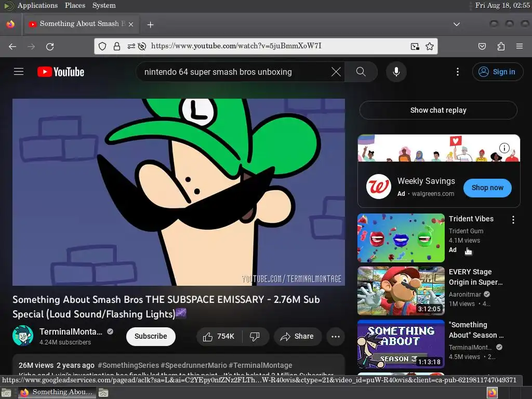Image resolution: width=532 pixels, height=399 pixels.
Task: Close the Something About Smash tab
Action: click(x=131, y=24)
